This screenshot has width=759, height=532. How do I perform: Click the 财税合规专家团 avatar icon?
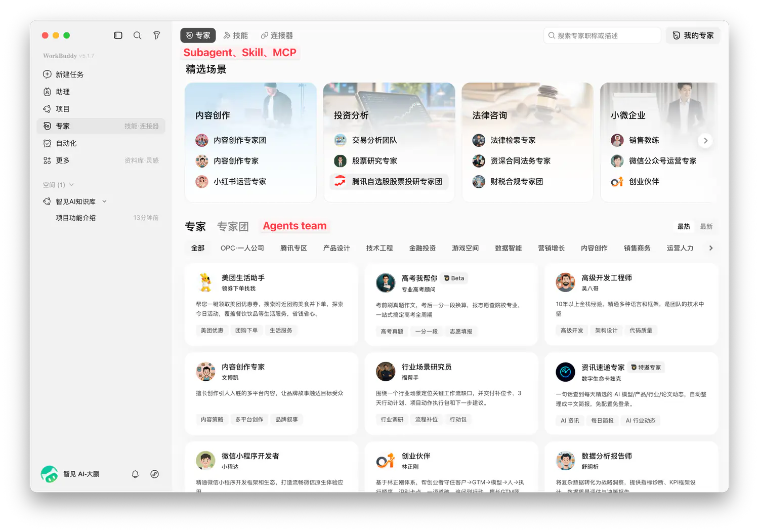coord(479,182)
